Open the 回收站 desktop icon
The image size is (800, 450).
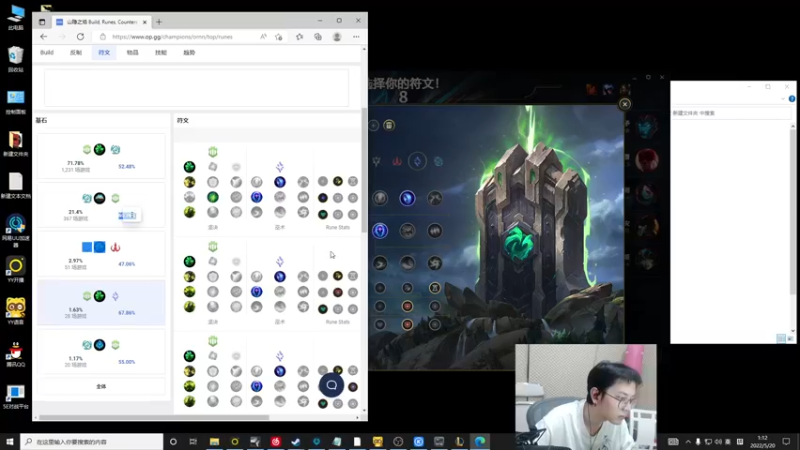16,59
